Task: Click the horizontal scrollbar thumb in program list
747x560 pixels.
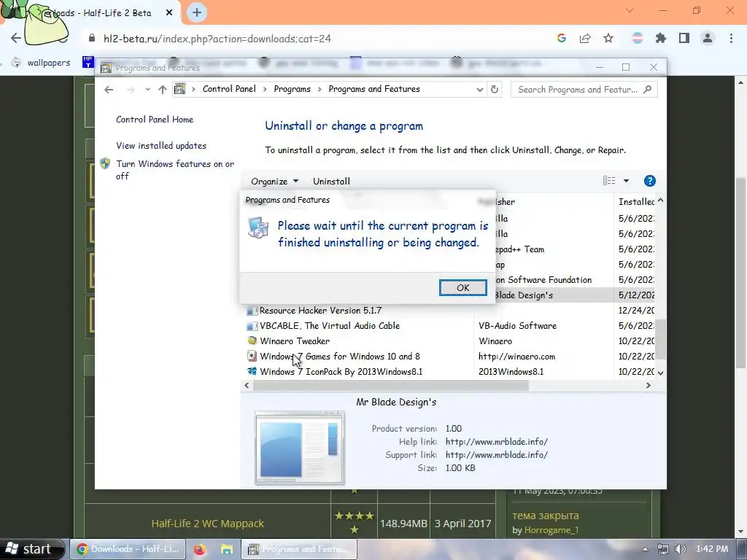Action: coord(391,385)
